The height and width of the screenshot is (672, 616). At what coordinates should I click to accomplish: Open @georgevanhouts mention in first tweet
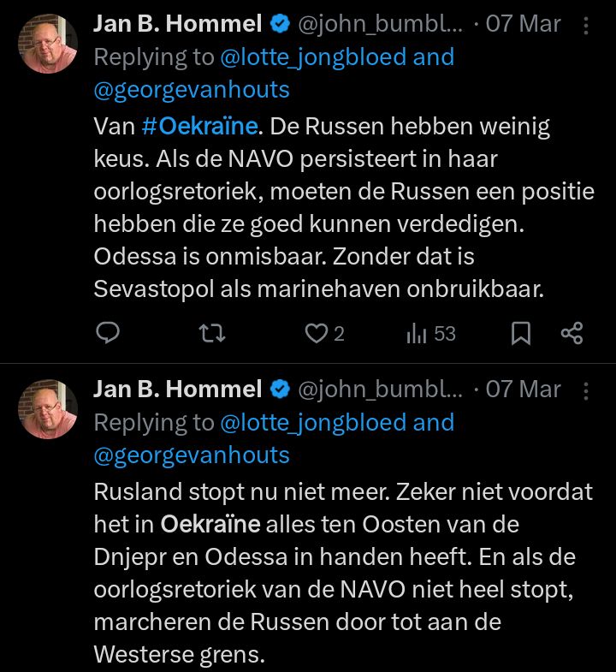(x=192, y=90)
